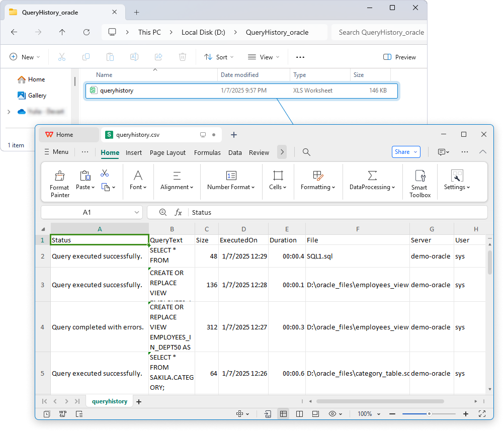Toggle the Preview pane in Explorer
This screenshot has width=504, height=432.
pos(399,57)
